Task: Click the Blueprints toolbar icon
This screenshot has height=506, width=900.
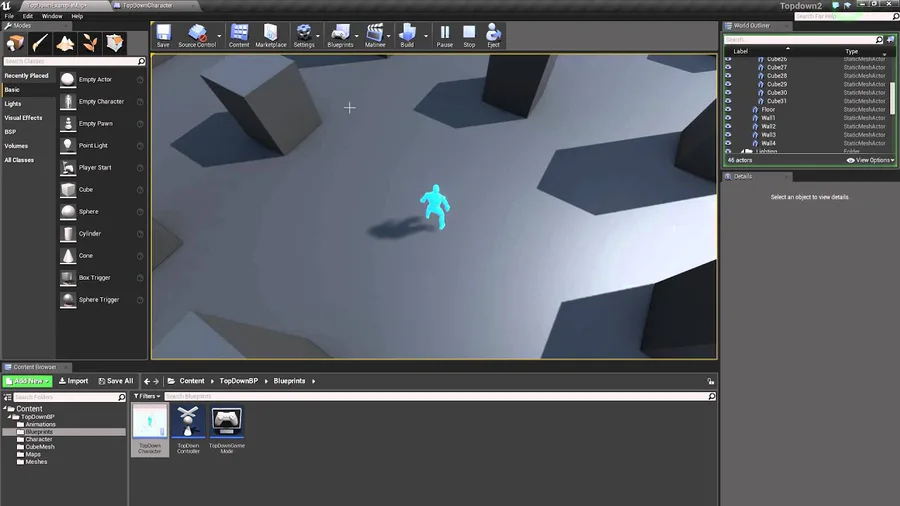Action: (340, 36)
